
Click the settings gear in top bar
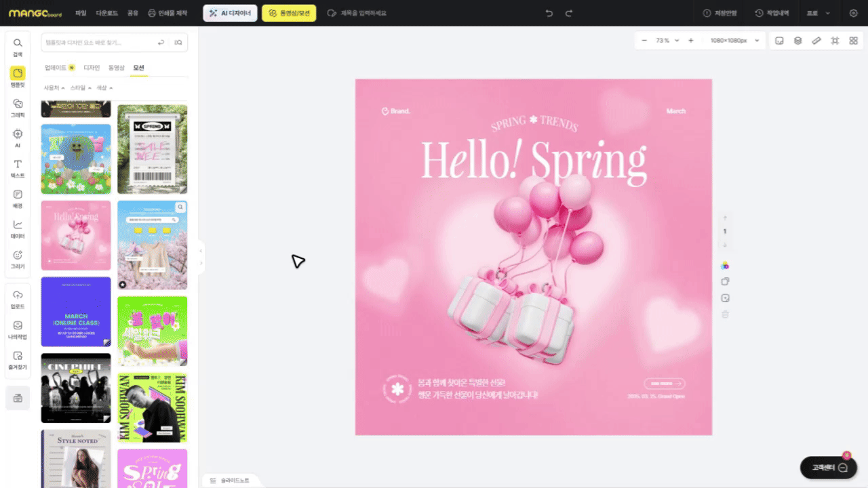pos(853,13)
